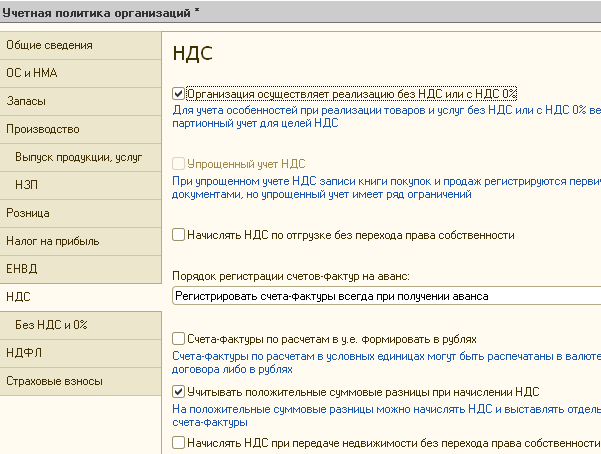Enable Начислять НДС по отгрузке checkbox

(178, 235)
